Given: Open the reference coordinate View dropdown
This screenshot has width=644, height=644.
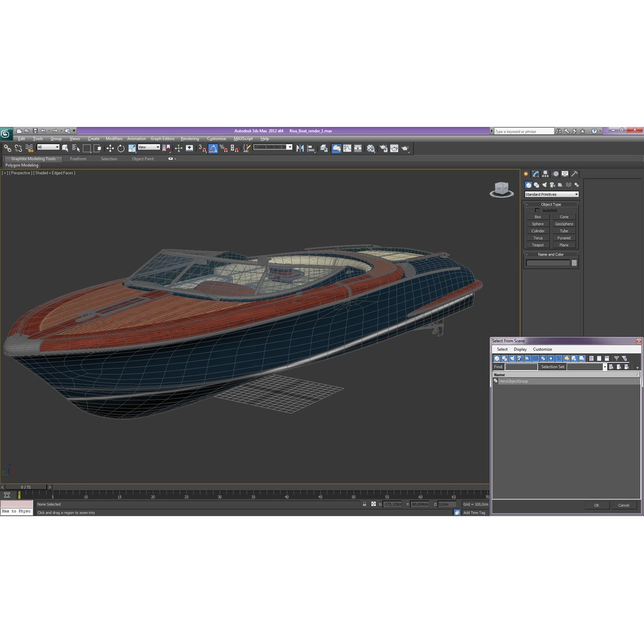Looking at the screenshot, I should 148,147.
